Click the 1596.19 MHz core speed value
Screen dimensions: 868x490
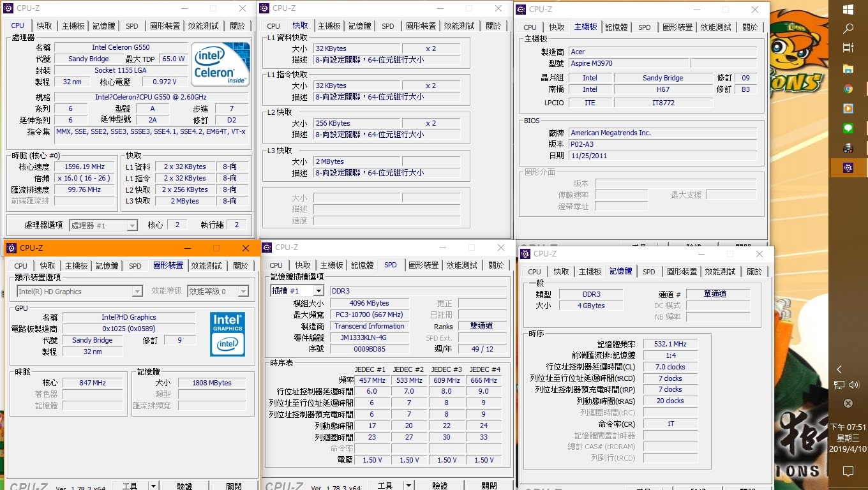coord(85,167)
